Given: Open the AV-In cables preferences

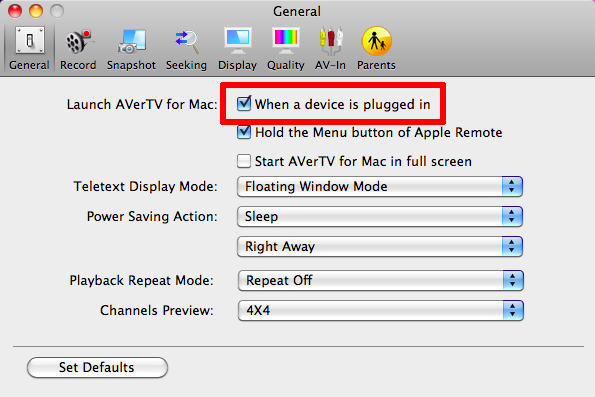Looking at the screenshot, I should pos(330,49).
